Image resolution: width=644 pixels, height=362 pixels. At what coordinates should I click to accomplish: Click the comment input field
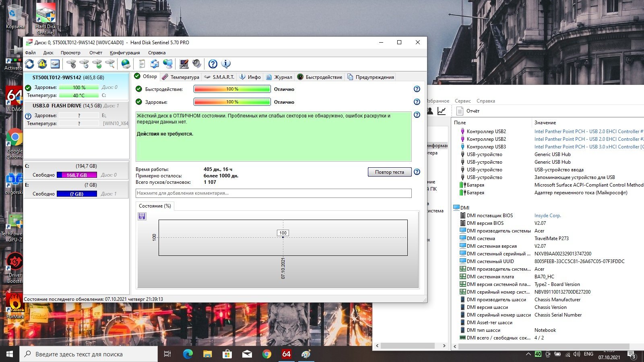[x=274, y=193]
